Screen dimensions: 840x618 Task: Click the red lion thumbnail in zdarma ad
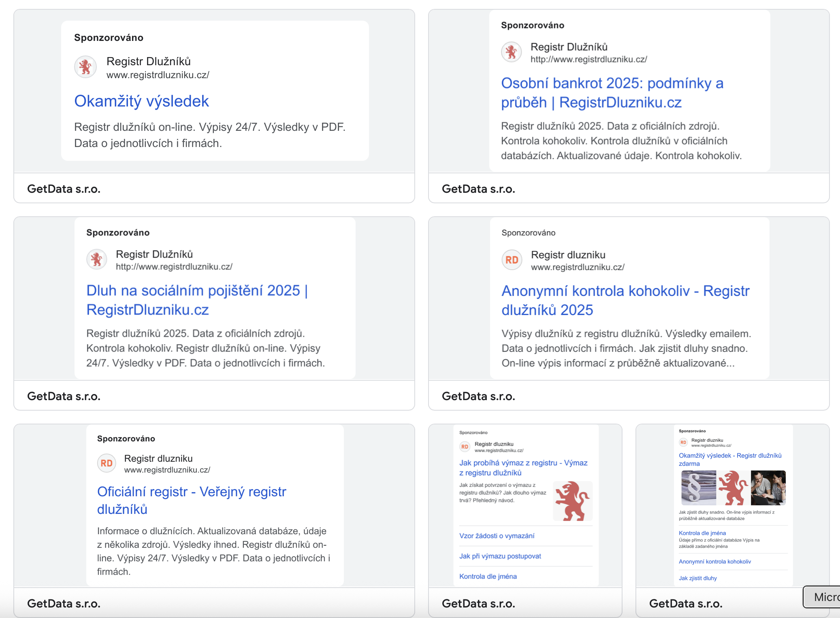[733, 488]
